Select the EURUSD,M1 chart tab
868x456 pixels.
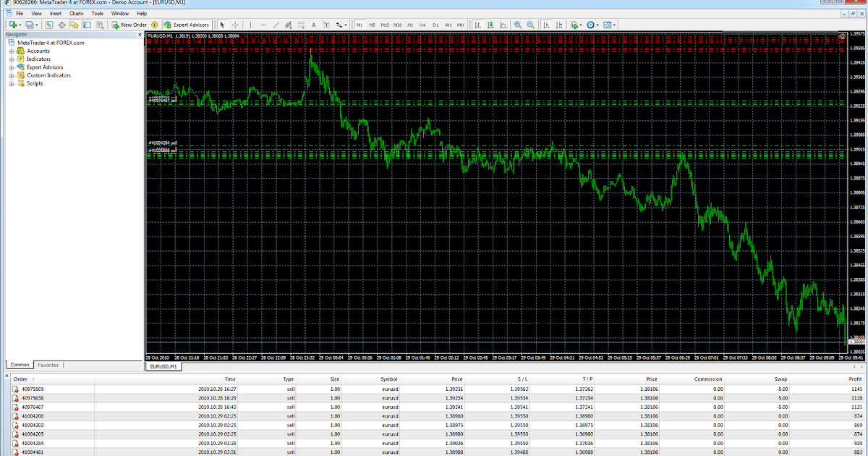[x=165, y=366]
